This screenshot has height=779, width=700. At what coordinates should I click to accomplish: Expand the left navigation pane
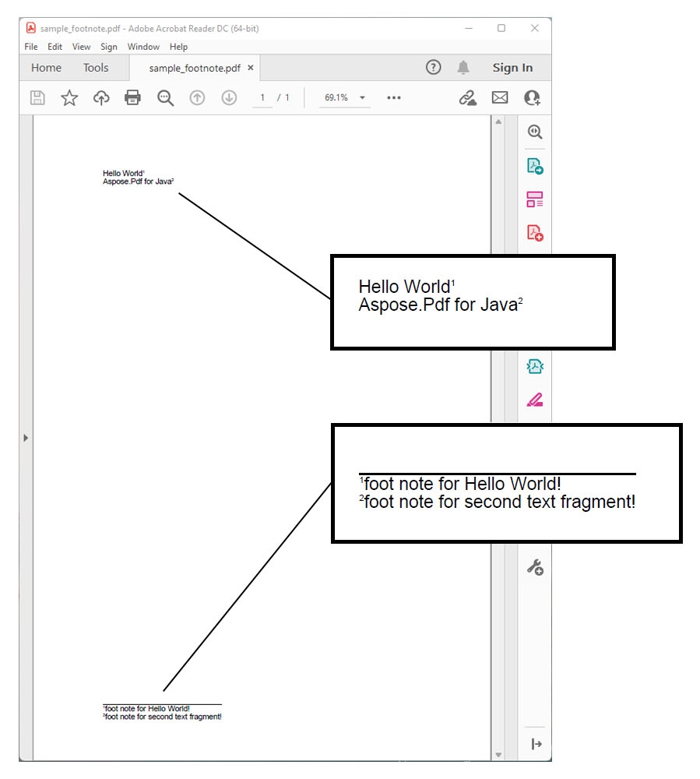tap(26, 438)
